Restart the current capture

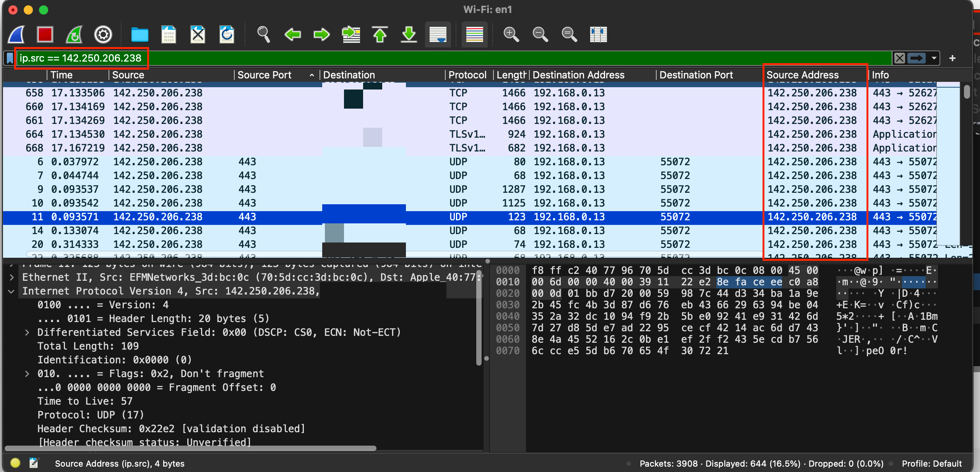[74, 35]
